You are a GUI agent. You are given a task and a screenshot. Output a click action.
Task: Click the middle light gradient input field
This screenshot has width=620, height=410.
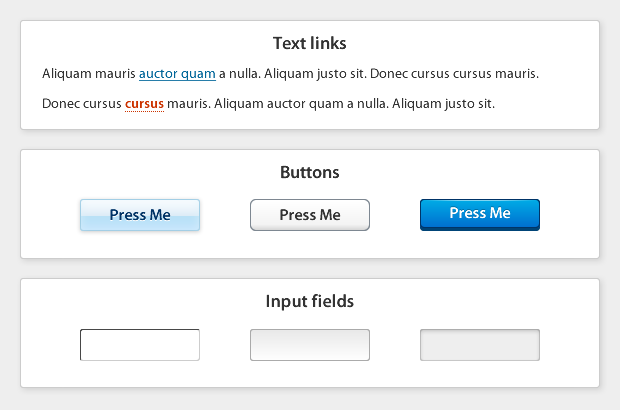(310, 345)
